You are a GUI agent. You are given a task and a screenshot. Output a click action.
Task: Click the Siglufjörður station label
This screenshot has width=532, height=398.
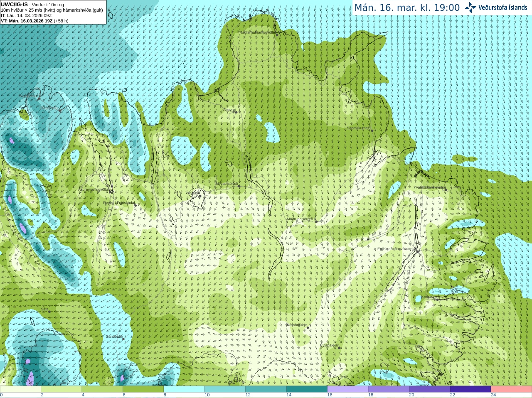pyautogui.click(x=29, y=96)
